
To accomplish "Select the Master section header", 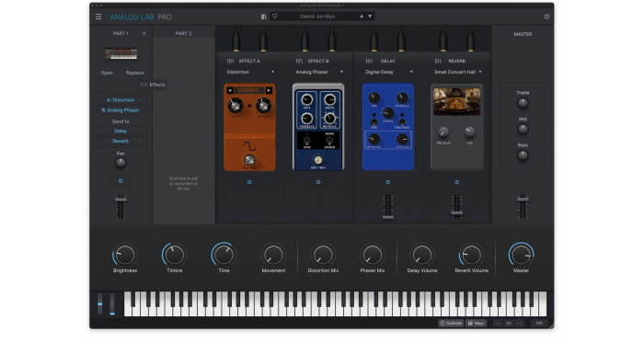I will 523,34.
